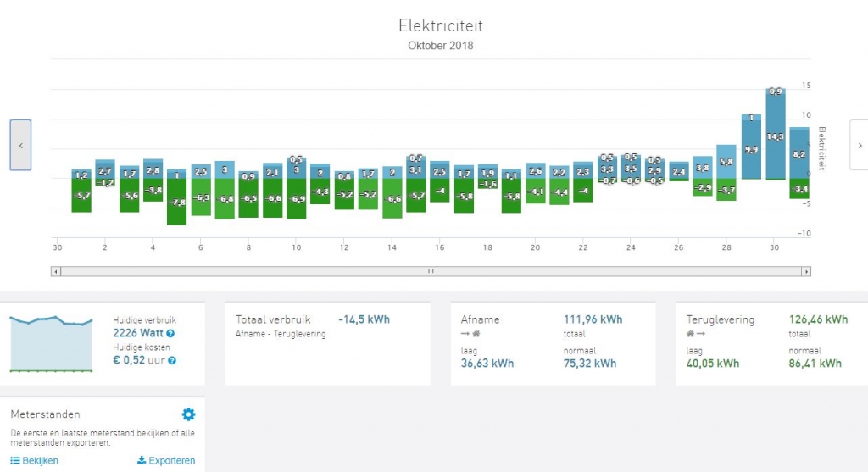Click help icon beside € 0,52 uur

pyautogui.click(x=172, y=360)
